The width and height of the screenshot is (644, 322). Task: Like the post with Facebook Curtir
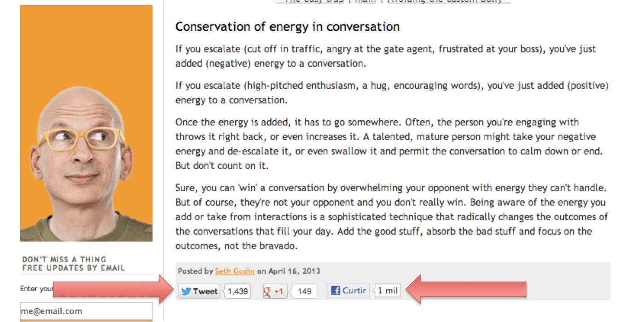pyautogui.click(x=348, y=291)
